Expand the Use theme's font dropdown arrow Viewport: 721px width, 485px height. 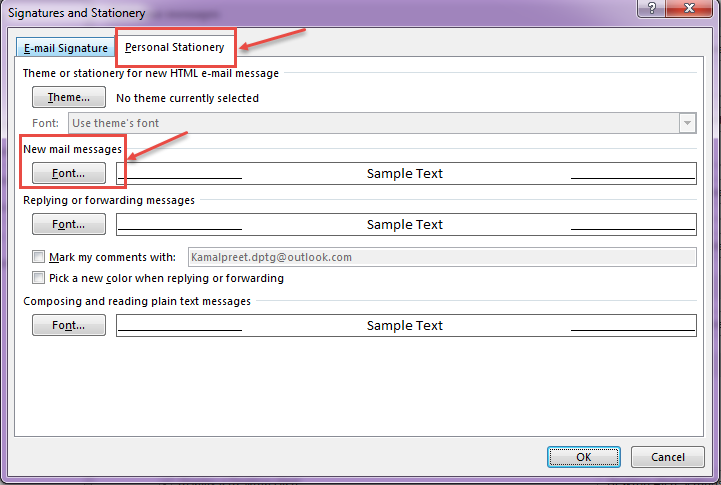(x=687, y=123)
